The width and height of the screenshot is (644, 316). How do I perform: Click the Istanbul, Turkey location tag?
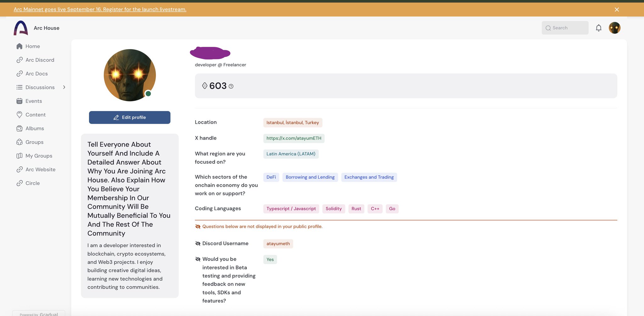(x=293, y=122)
